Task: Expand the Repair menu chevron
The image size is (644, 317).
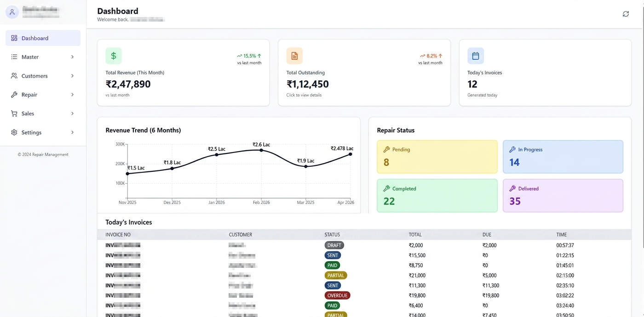Action: tap(72, 95)
